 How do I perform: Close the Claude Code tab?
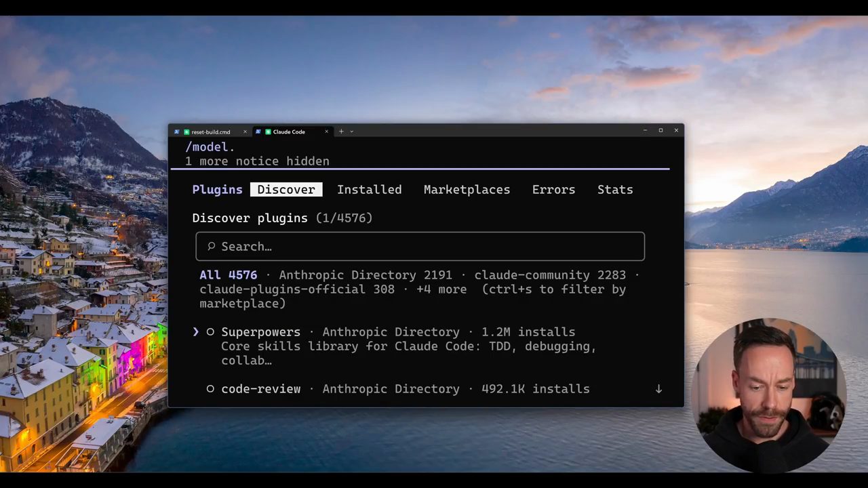click(326, 131)
